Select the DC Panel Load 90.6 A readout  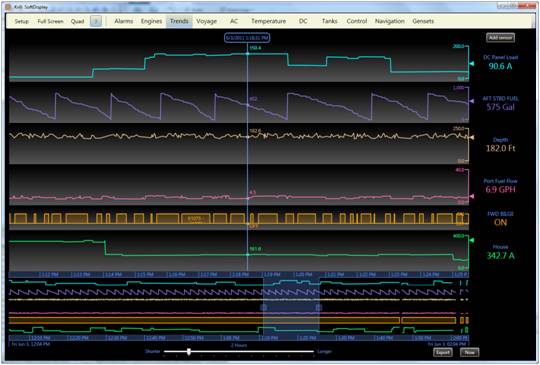tap(500, 62)
